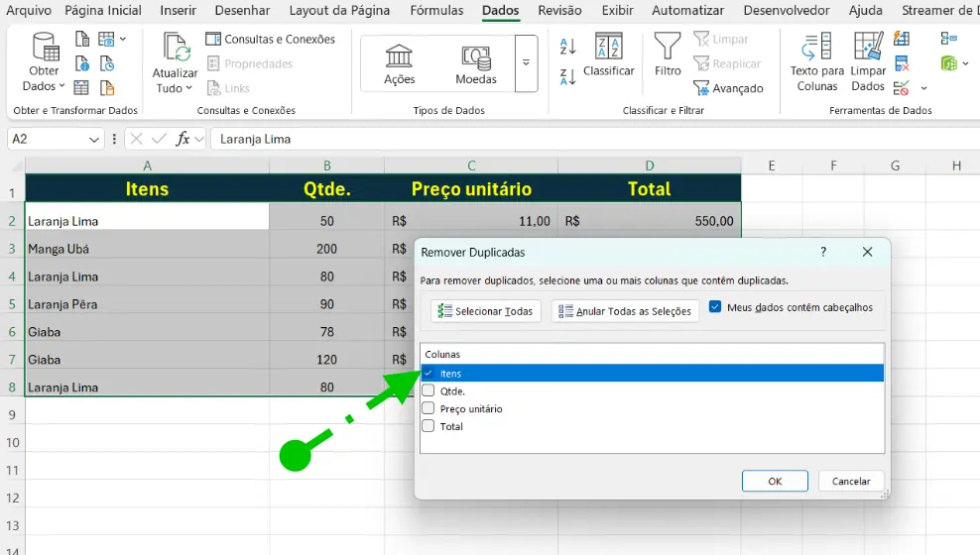Open the Name Box dropdown
The width and height of the screenshot is (980, 555).
pos(94,139)
